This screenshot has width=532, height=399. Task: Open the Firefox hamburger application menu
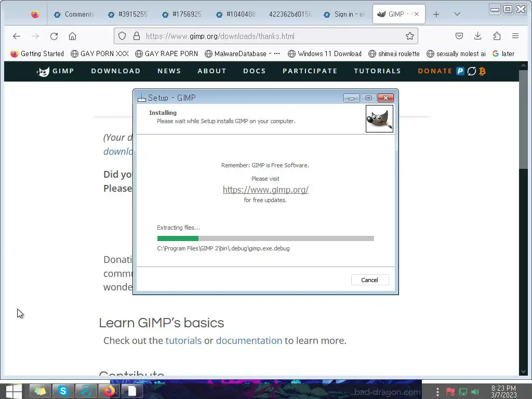(515, 36)
